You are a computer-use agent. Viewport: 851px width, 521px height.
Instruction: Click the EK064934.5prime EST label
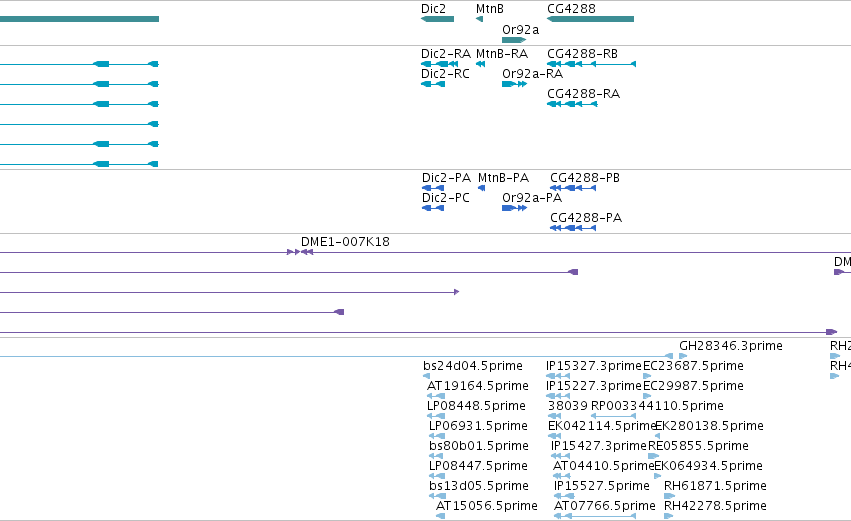coord(708,466)
